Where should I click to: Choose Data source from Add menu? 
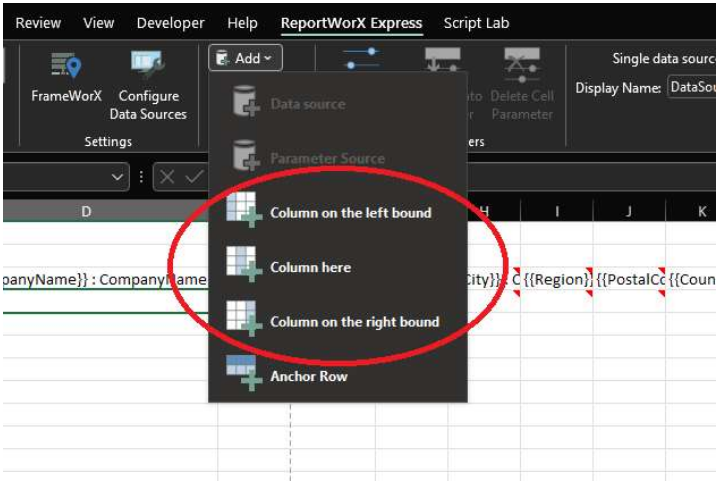338,104
